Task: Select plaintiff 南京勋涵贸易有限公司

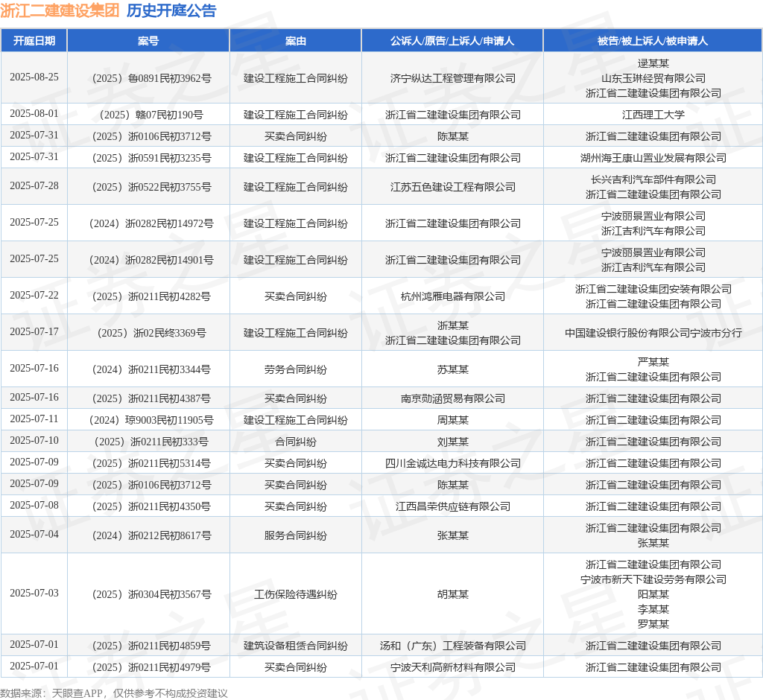Action: pyautogui.click(x=452, y=398)
